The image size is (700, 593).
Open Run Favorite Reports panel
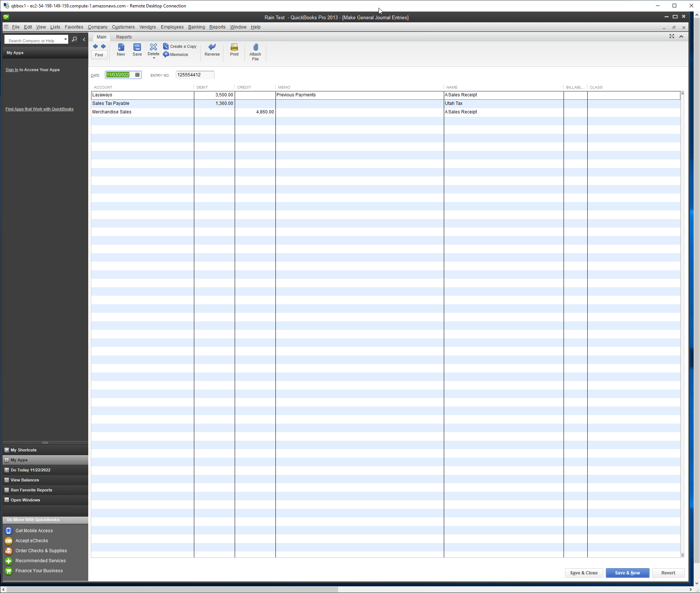pos(45,490)
